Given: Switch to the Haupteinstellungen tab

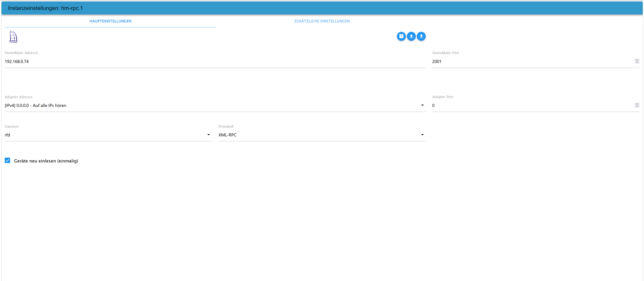Looking at the screenshot, I should pos(110,21).
